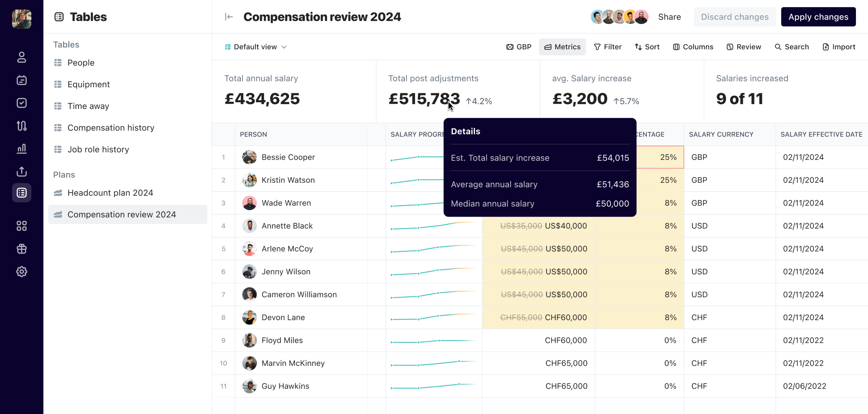Open the Sort options
The image size is (868, 414).
click(x=647, y=47)
